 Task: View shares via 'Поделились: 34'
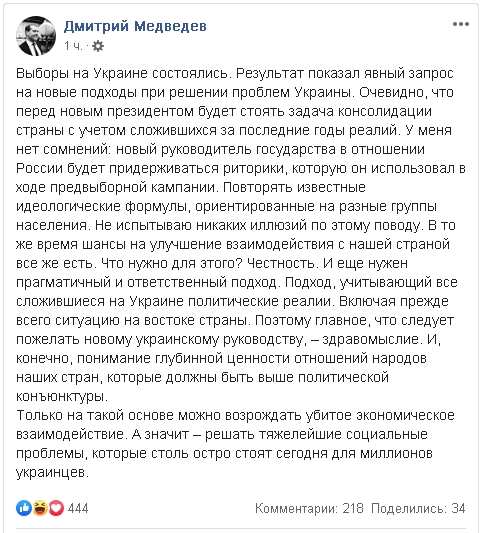[x=418, y=509]
